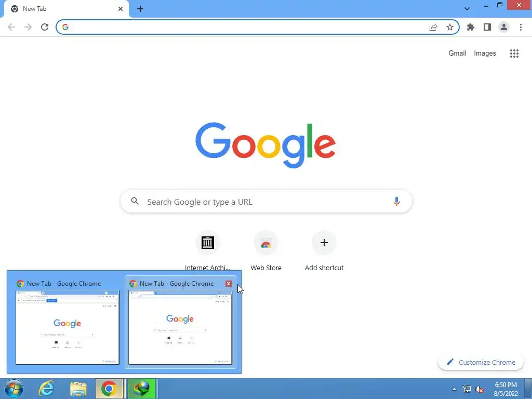This screenshot has height=399, width=532.
Task: Restore down the Chrome window
Action: click(499, 5)
